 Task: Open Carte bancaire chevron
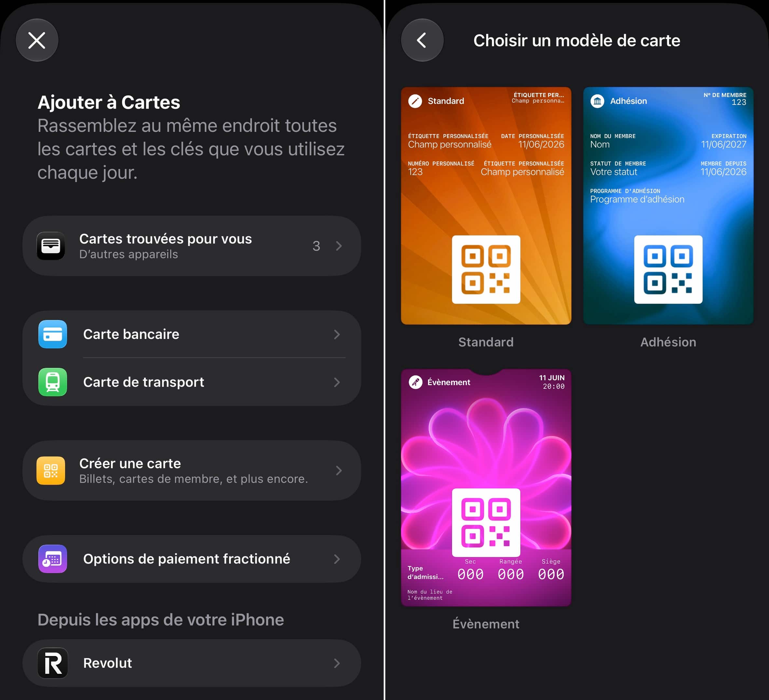[x=337, y=334]
